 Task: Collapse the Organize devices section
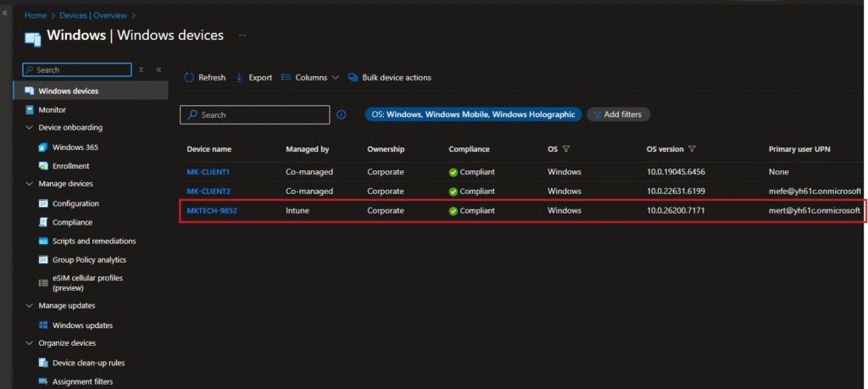pos(30,343)
